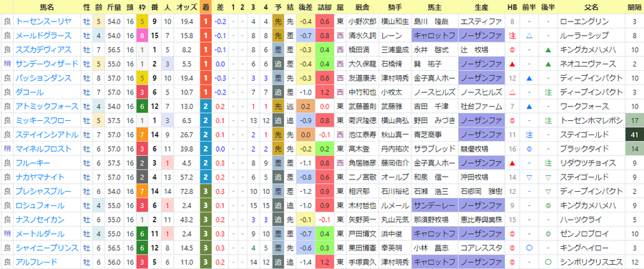This screenshot has width=644, height=269.
Task: Sort by the オッズ column header
Action: tap(186, 7)
